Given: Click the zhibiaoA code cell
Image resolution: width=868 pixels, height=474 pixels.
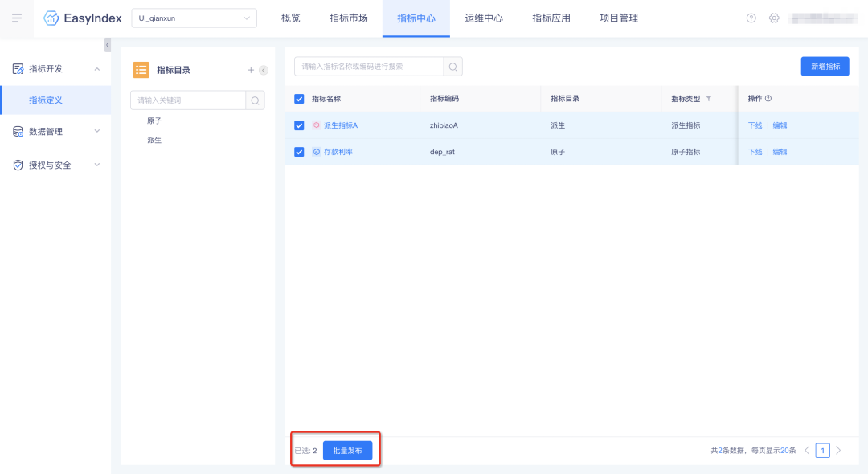Looking at the screenshot, I should pyautogui.click(x=444, y=125).
